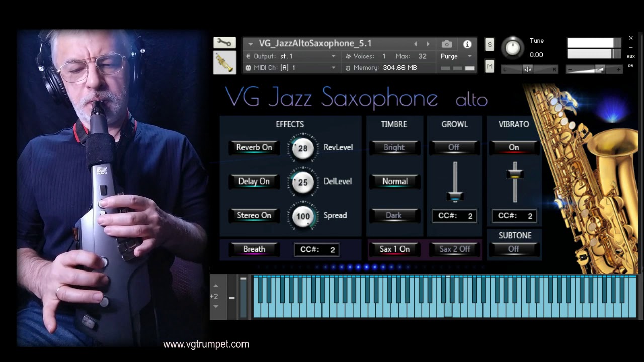Screen dimensions: 644x362
Task: Solo the instrument with S button
Action: tap(489, 45)
